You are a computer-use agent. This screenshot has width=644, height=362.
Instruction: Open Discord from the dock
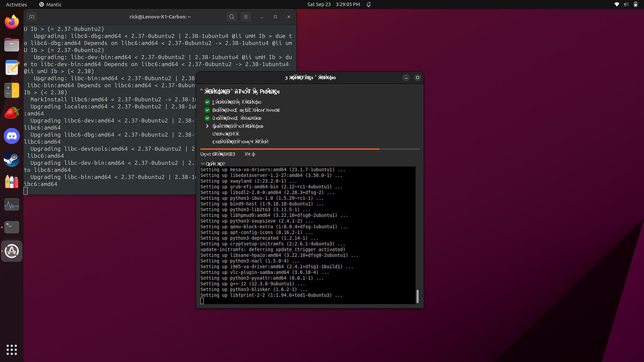coord(12,136)
